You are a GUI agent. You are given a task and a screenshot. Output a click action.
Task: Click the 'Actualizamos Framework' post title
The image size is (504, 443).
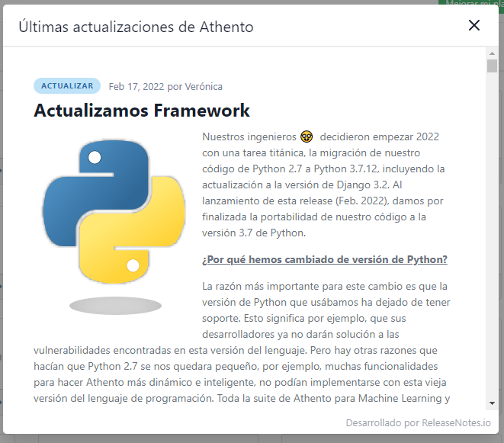142,111
